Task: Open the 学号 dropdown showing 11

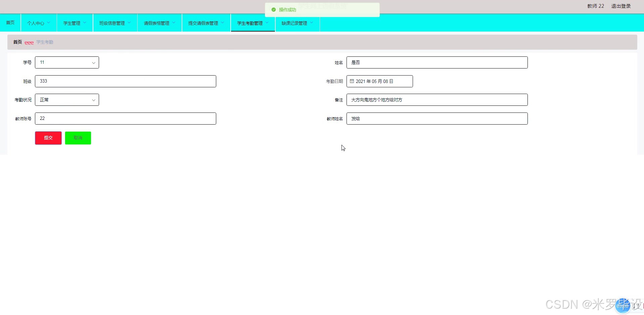Action: 67,62
